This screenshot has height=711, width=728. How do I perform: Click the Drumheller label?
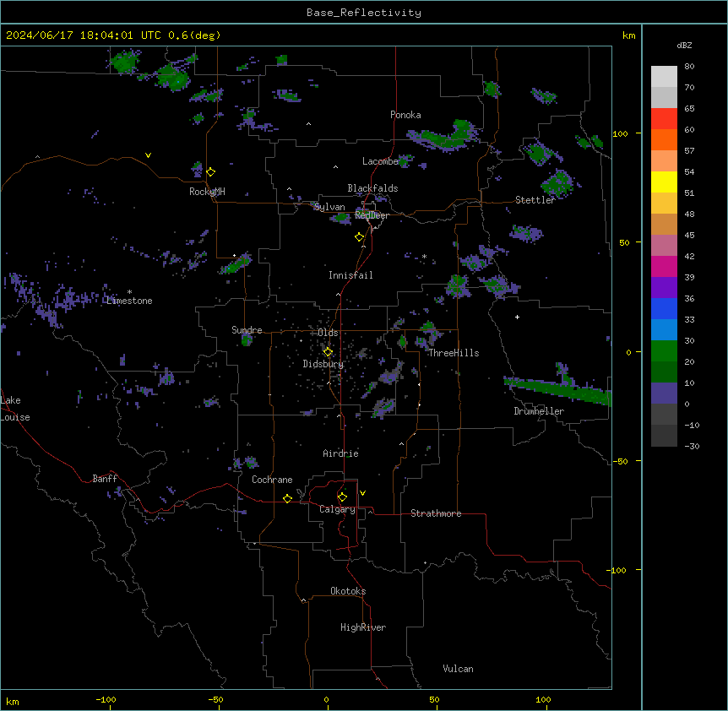tap(539, 411)
